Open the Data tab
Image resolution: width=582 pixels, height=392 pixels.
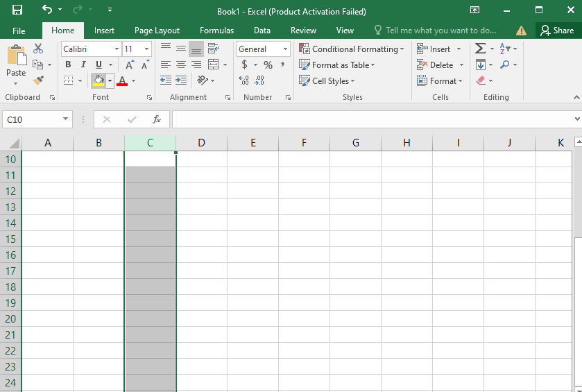click(262, 31)
